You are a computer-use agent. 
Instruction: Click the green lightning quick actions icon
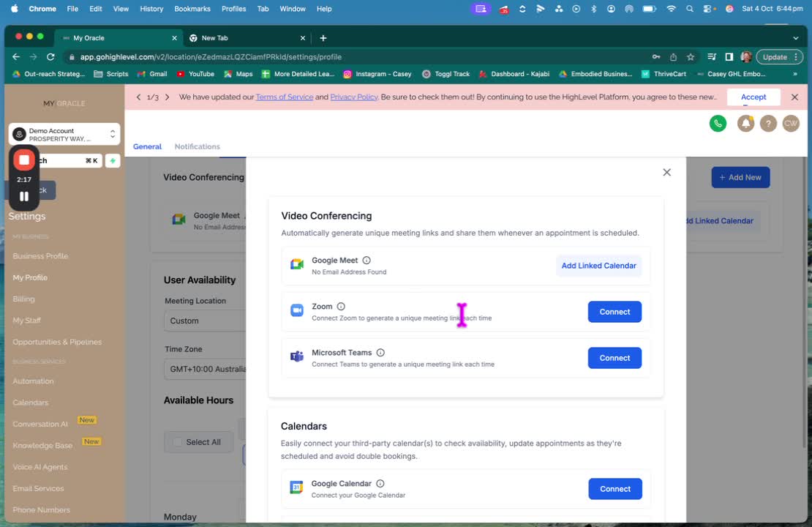pyautogui.click(x=113, y=160)
